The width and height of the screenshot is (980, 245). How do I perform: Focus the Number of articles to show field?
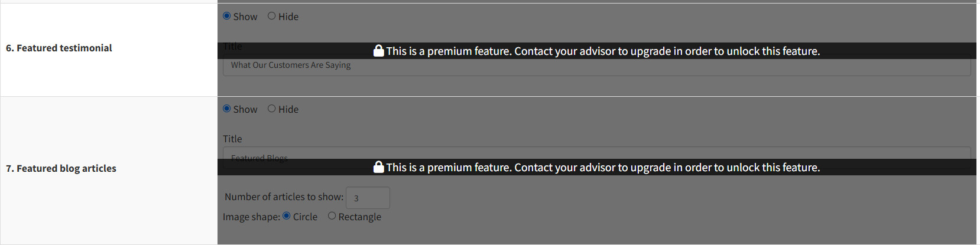(x=368, y=198)
